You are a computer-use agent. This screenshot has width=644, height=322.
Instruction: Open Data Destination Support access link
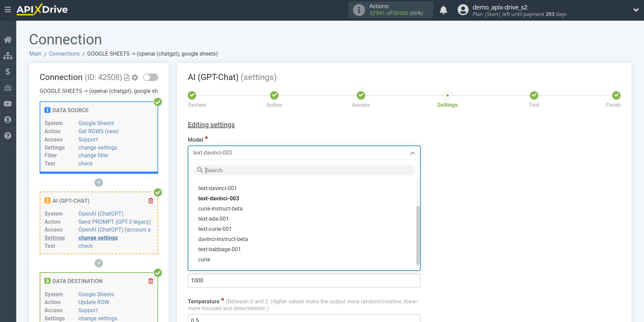click(x=88, y=310)
